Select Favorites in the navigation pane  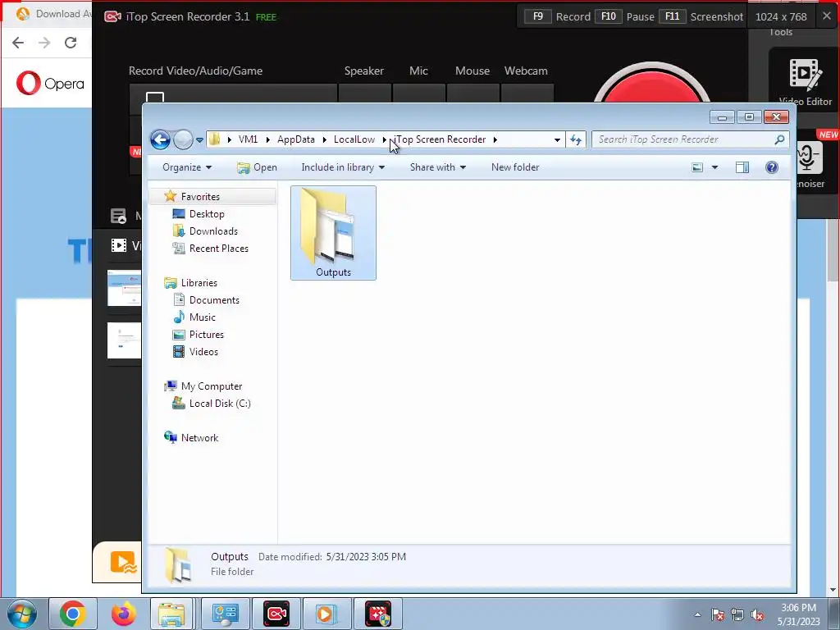click(x=200, y=197)
